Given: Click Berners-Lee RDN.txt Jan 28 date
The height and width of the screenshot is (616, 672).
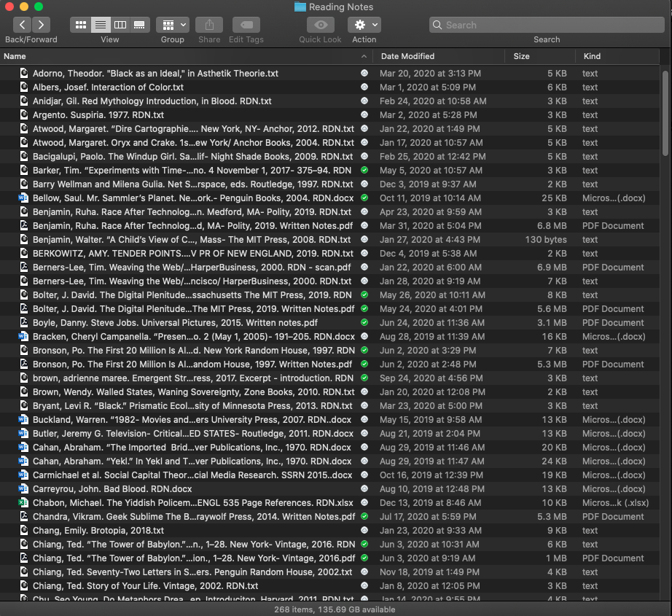Looking at the screenshot, I should 430,281.
